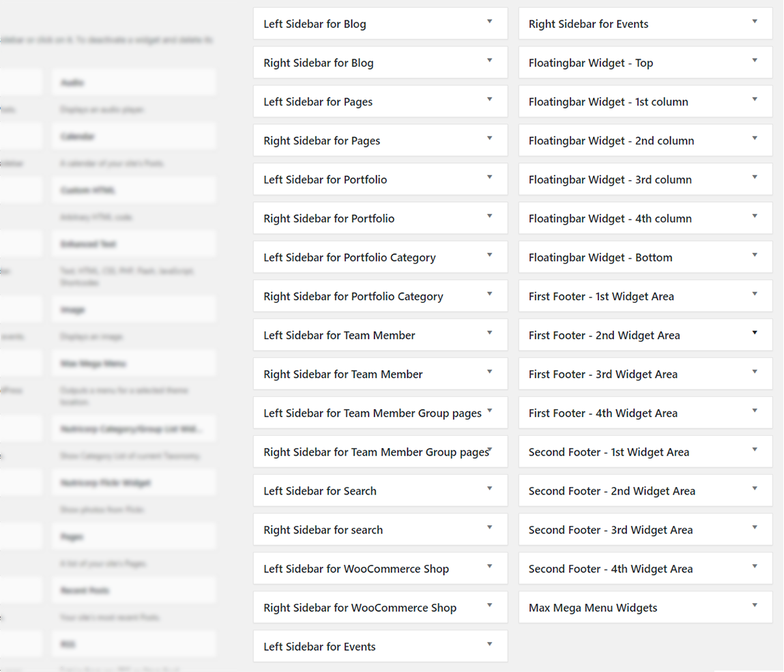Click the Left Sidebar for Events arrow icon
Screen dimensions: 784x672
489,644
